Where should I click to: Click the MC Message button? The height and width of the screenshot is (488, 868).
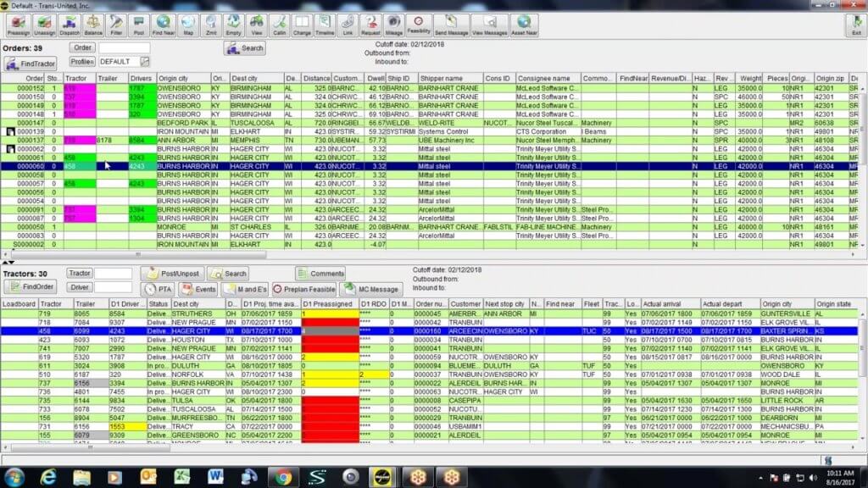(x=371, y=290)
